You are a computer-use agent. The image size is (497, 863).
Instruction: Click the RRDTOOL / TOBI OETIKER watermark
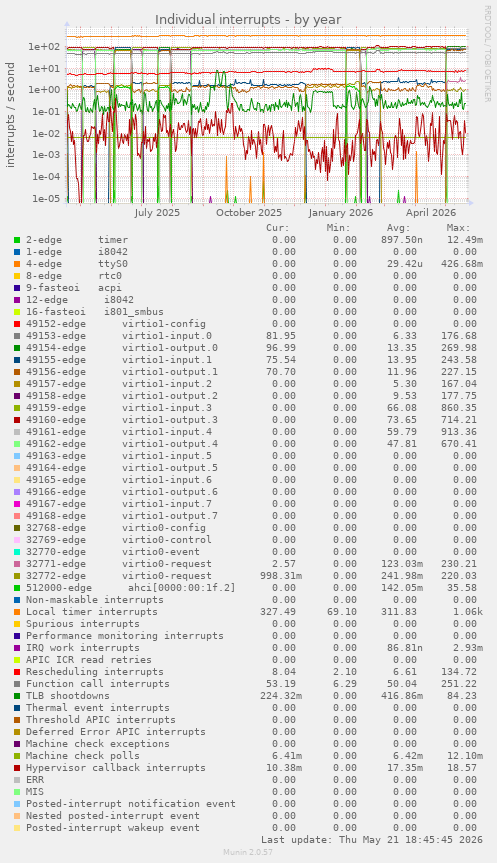[x=487, y=53]
